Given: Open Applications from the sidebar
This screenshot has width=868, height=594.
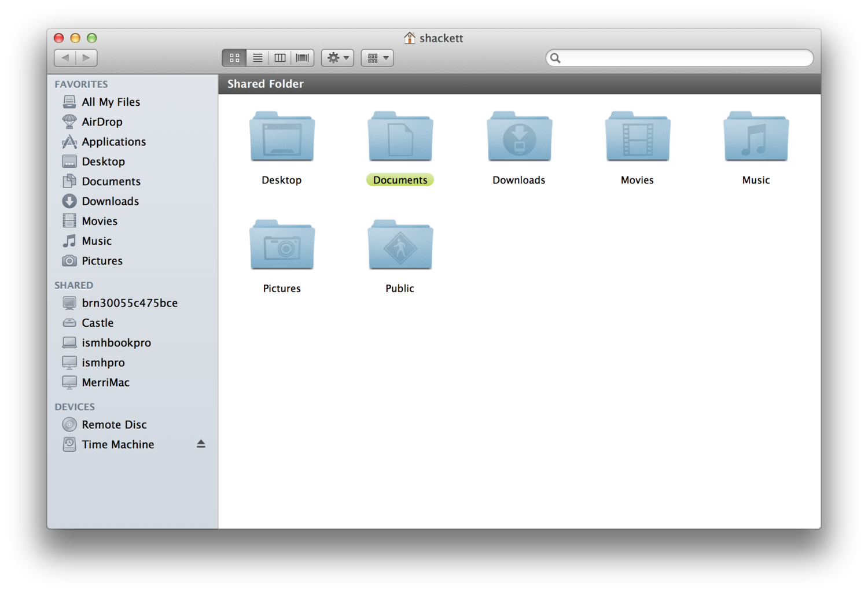Looking at the screenshot, I should click(113, 142).
